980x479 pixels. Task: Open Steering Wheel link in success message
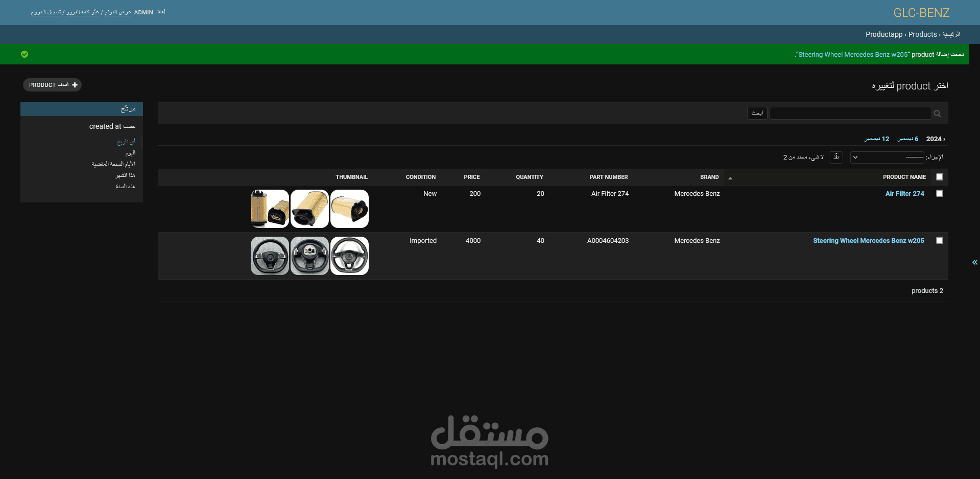853,55
